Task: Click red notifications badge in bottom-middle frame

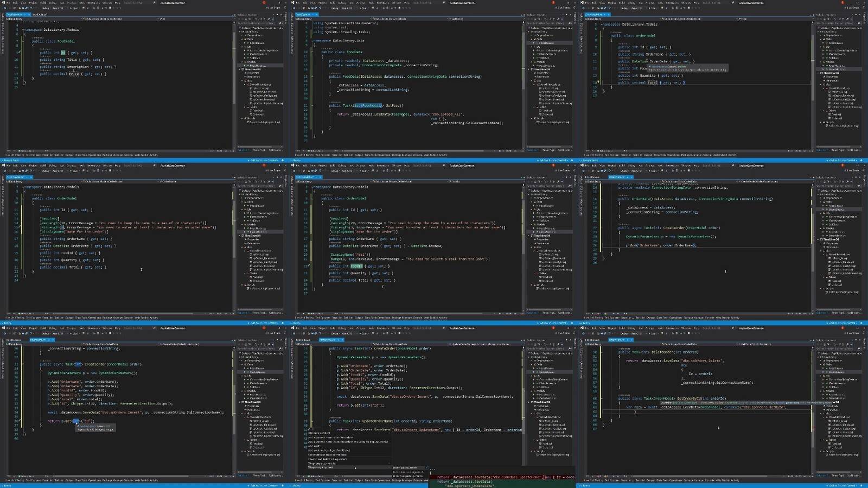Action: click(553, 328)
